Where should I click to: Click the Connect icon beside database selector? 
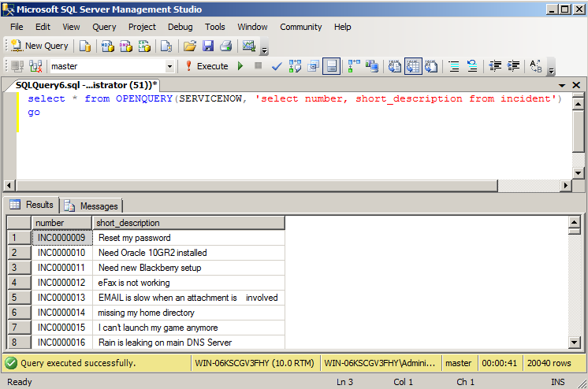[17, 66]
